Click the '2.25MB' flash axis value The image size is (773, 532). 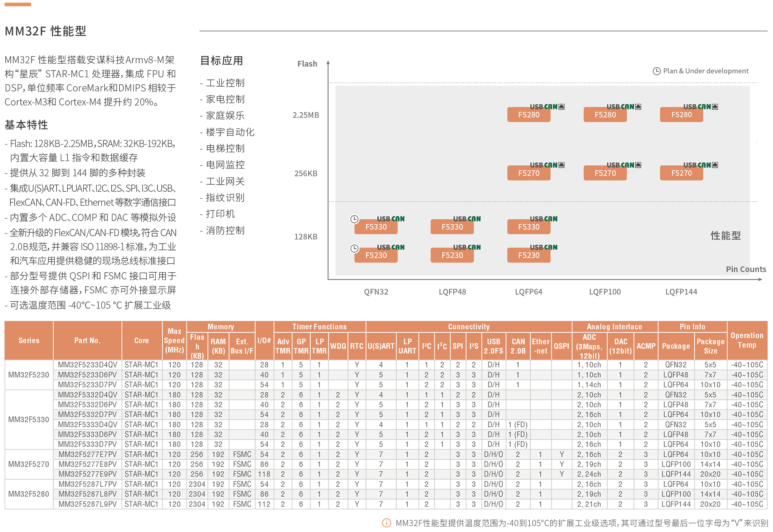306,115
